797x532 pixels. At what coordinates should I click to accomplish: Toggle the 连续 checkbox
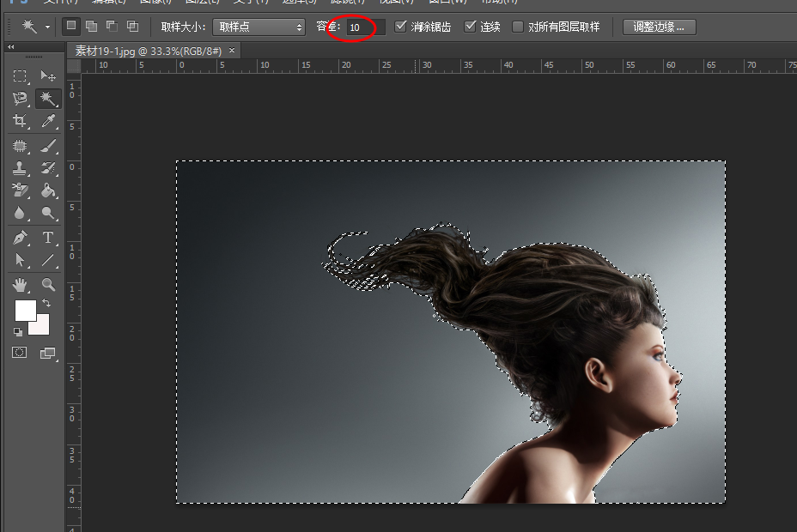pyautogui.click(x=470, y=27)
